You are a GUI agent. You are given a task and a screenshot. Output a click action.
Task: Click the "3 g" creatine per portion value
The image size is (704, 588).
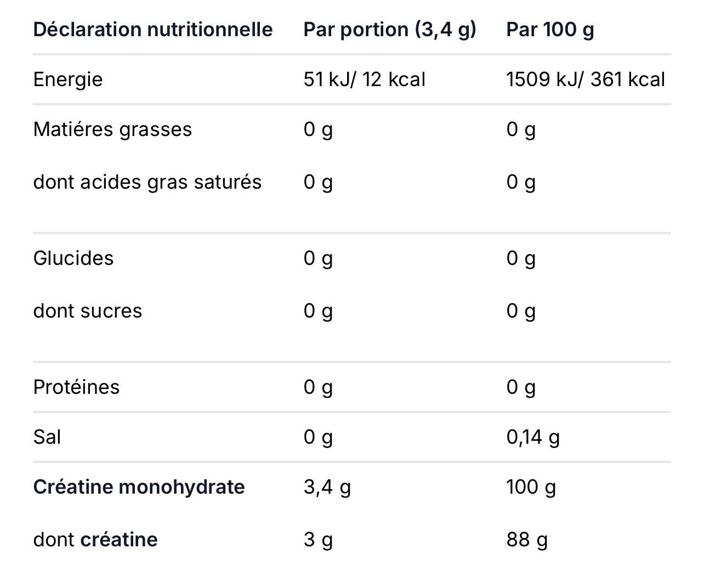[318, 540]
